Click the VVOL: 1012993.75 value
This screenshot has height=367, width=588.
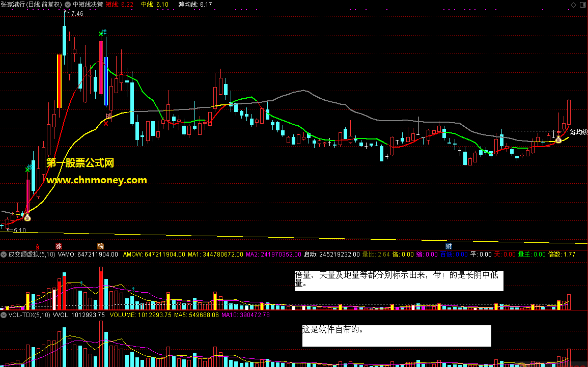coord(79,315)
